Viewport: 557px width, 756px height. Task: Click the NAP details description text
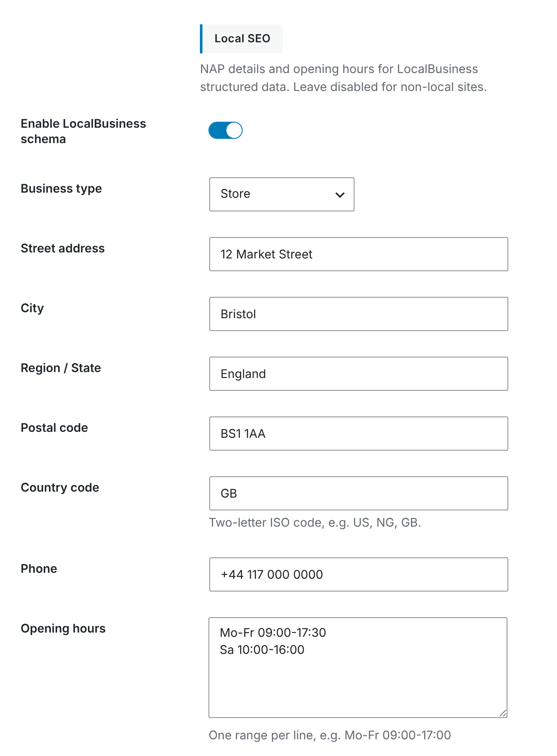343,78
